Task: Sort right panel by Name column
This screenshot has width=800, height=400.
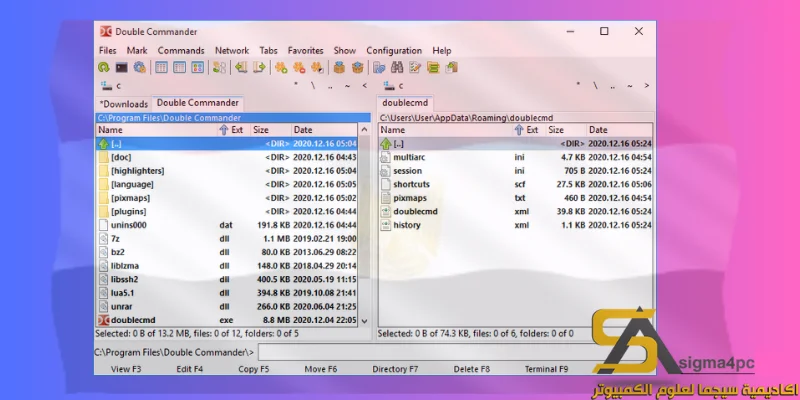Action: click(x=446, y=130)
